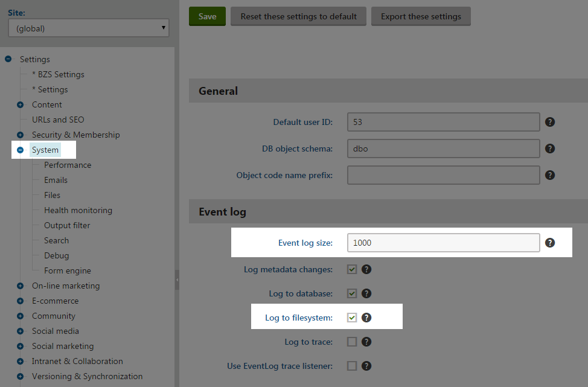
Task: Open Output filter settings
Action: [x=67, y=225]
